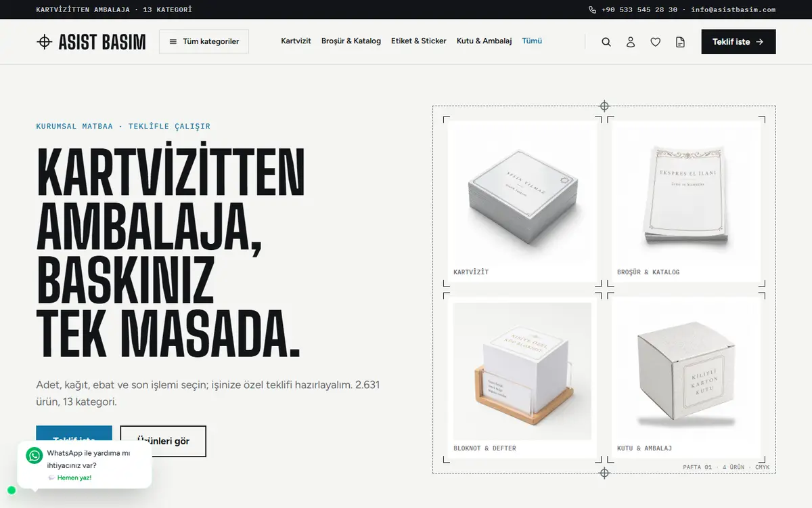Viewport: 812px width, 508px height.
Task: Click the KUTU & AMBALAJ caption
Action: [644, 448]
